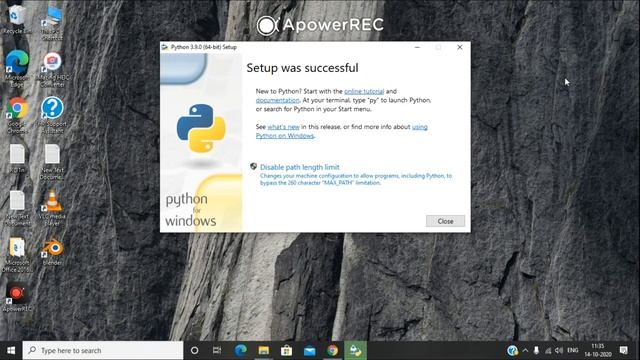Open the Windows Start menu
This screenshot has height=360, width=640.
[x=11, y=350]
